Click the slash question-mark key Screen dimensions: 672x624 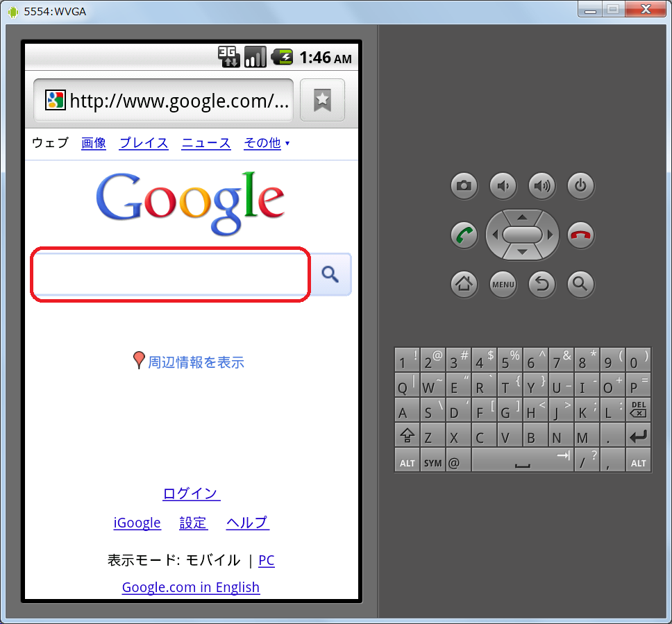click(x=587, y=460)
